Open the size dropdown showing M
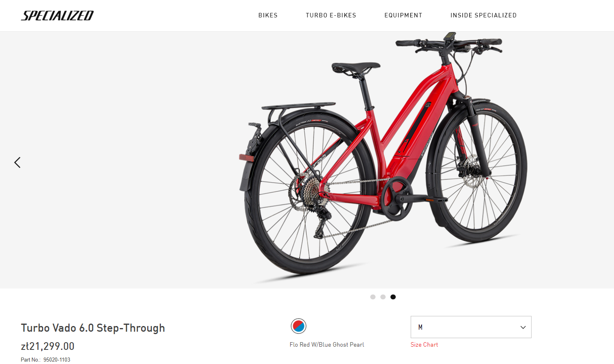The image size is (614, 364). (471, 327)
